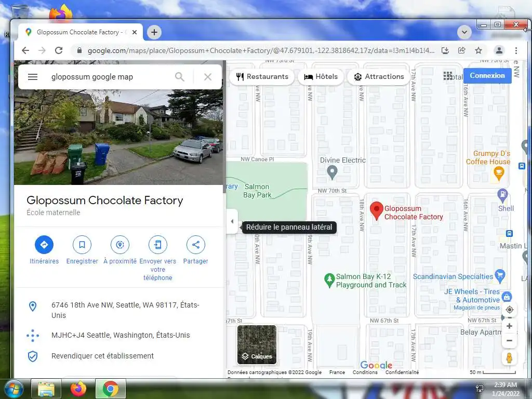Select the Hôtels filter chip
This screenshot has width=532, height=399.
pos(321,77)
